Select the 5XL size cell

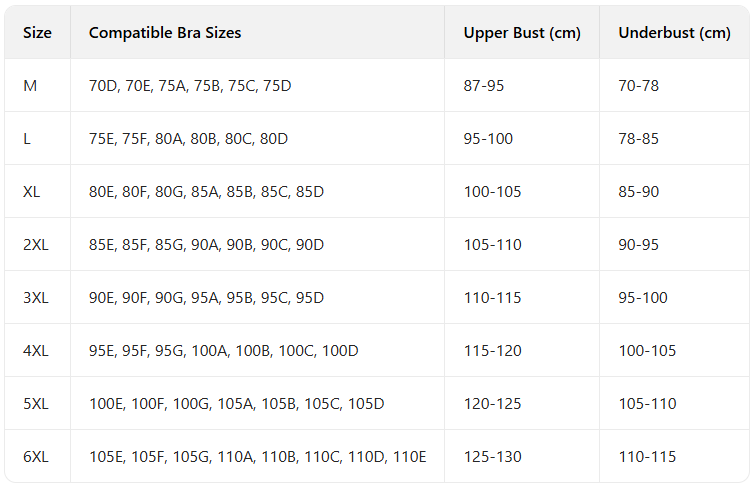35,404
